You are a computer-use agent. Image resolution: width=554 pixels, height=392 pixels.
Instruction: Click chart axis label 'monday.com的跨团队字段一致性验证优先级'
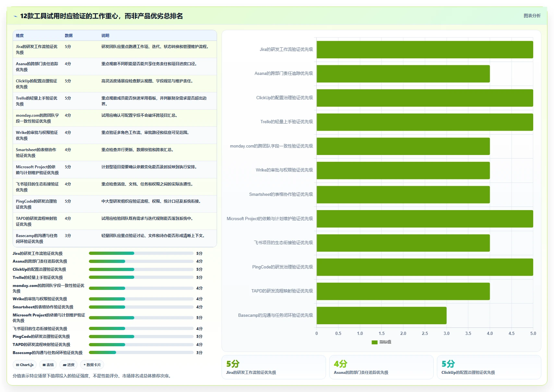(x=271, y=146)
